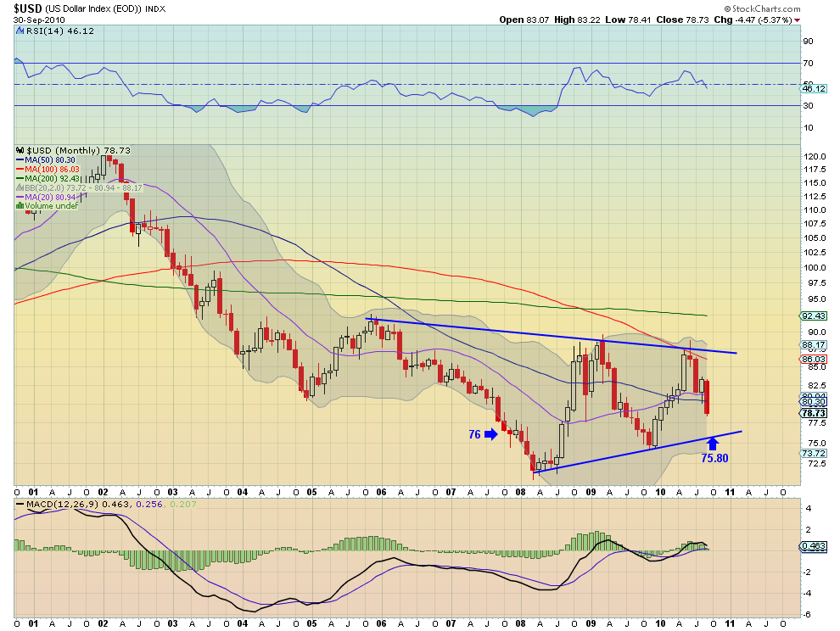
Task: Click the 'US Dollar Index (EOD)' name
Action: [x=92, y=9]
